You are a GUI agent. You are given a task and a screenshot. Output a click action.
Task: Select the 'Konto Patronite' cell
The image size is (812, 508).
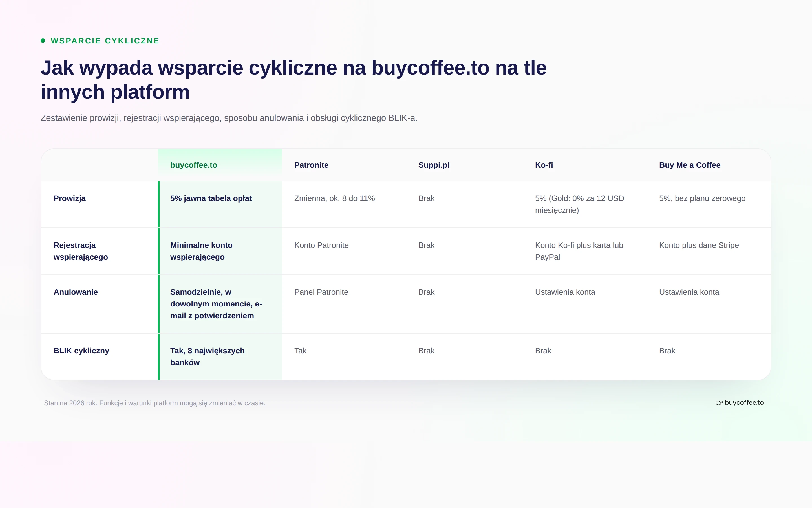click(x=321, y=245)
